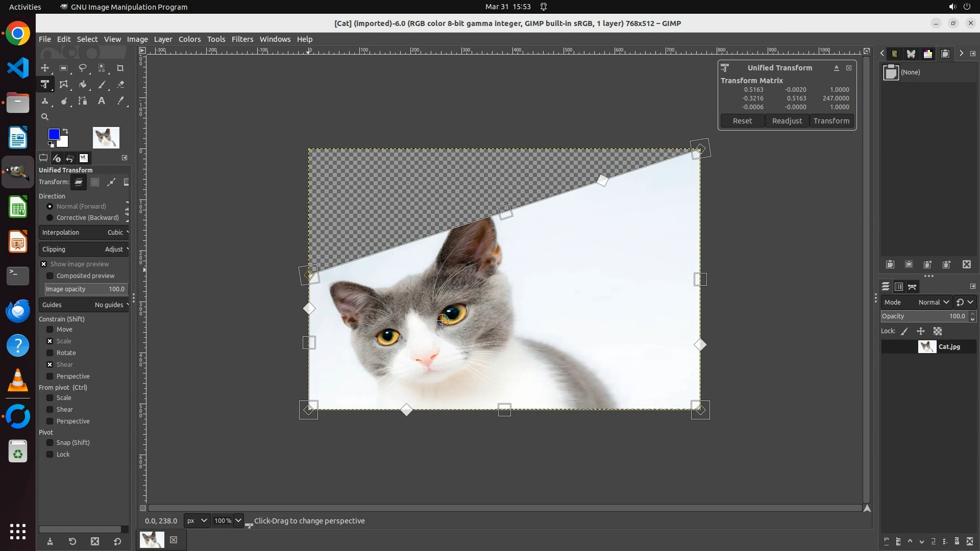
Task: Open the Interpolation Cubic dropdown
Action: coord(84,233)
